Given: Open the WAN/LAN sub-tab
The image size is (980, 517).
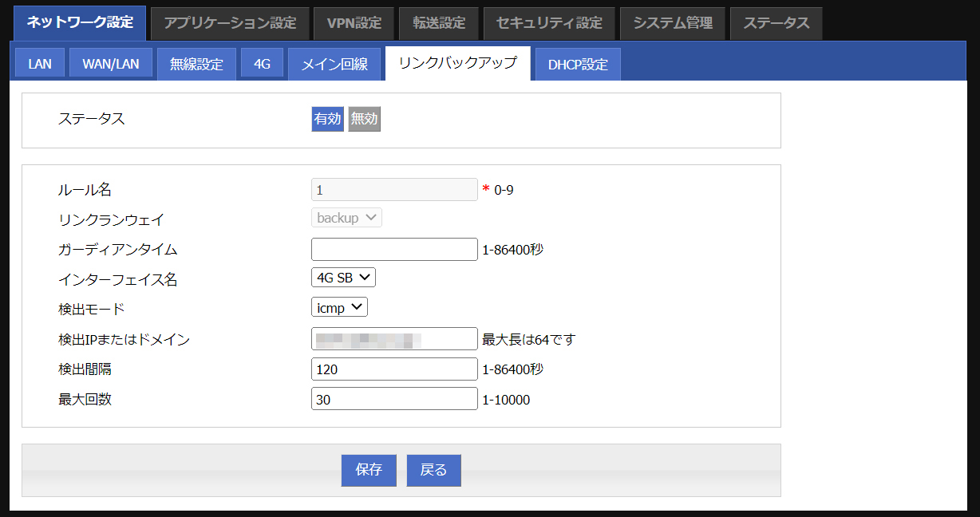Looking at the screenshot, I should click(x=111, y=64).
